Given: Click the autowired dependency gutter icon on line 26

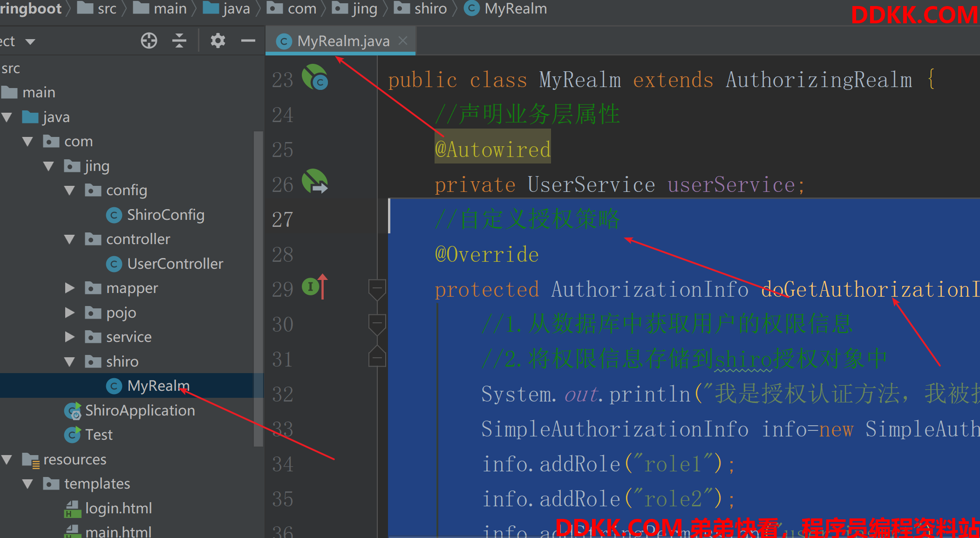Looking at the screenshot, I should point(315,182).
